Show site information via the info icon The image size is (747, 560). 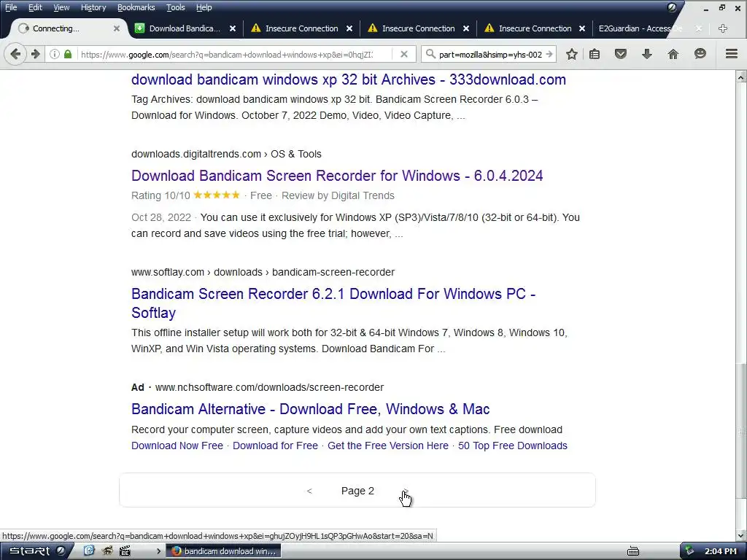(x=54, y=54)
